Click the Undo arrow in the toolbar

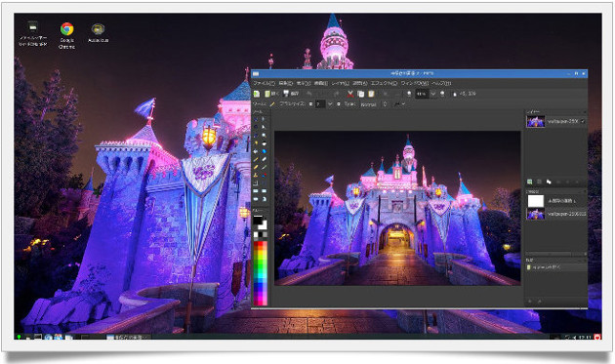click(x=309, y=94)
